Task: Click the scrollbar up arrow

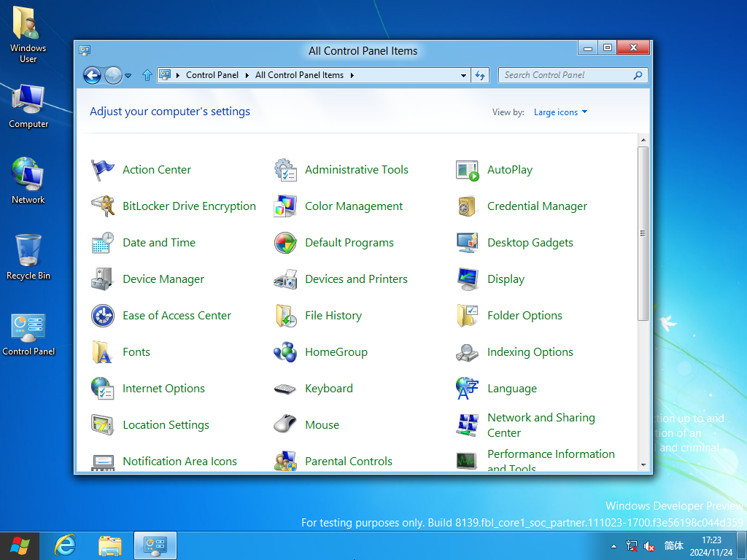Action: point(643,140)
